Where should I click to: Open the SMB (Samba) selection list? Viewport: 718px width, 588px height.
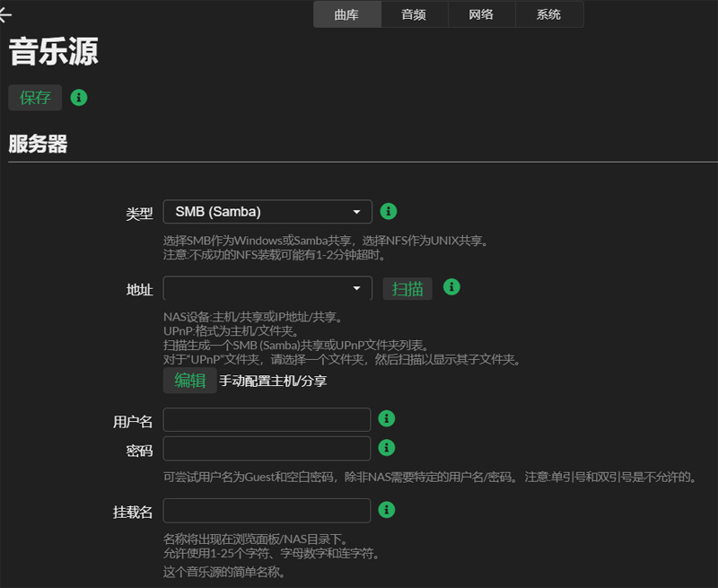[x=267, y=212]
